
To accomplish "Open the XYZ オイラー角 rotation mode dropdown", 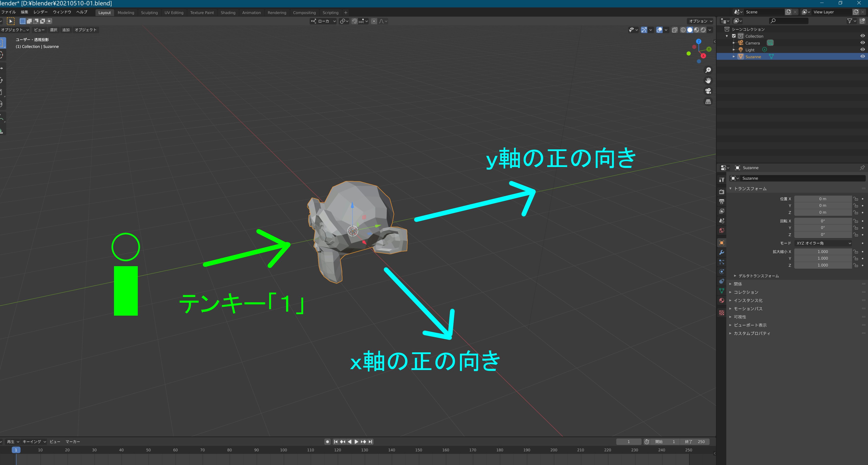I will (x=823, y=243).
